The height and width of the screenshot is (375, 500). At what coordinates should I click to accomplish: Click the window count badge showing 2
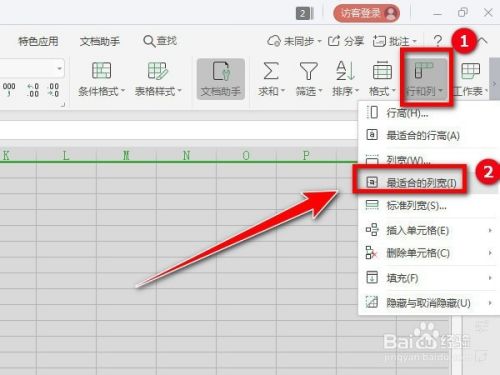pyautogui.click(x=303, y=13)
